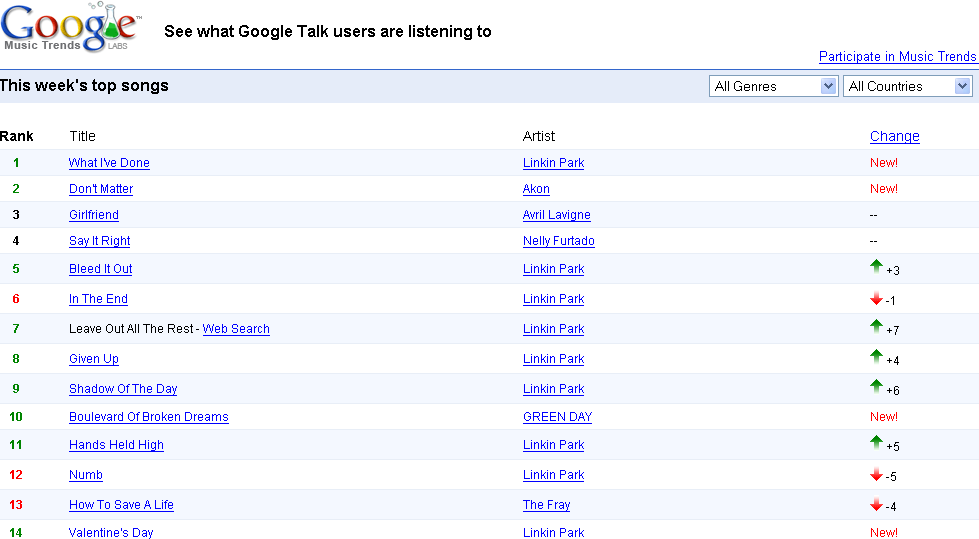Open artist Linkin Park in Valentine's Day row
Viewport: 979px width, 539px height.
553,532
